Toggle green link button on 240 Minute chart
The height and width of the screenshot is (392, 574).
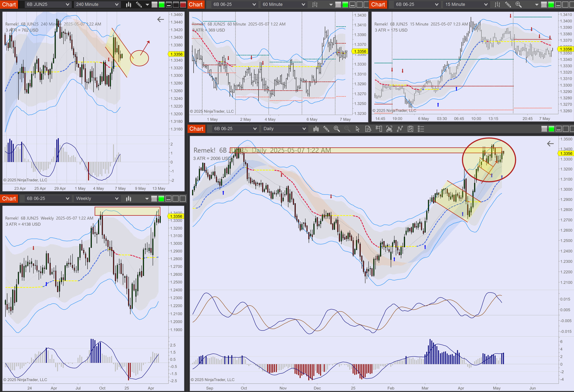tap(162, 4)
